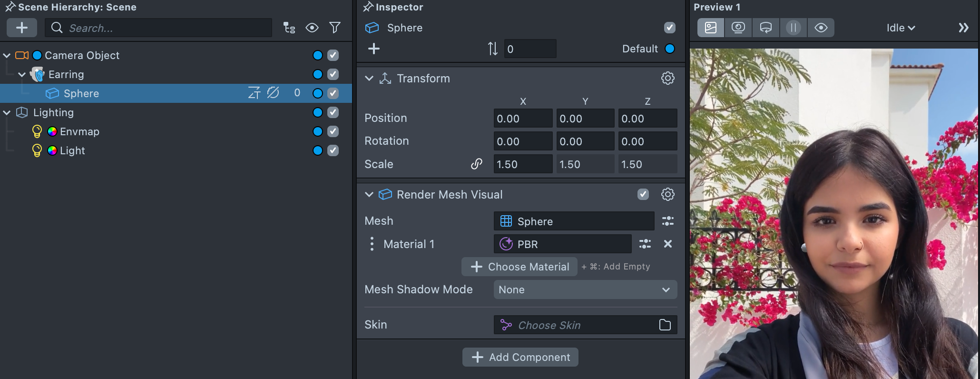Uncheck the Envmap object checkbox
Viewport: 980px width, 379px height.
coord(333,131)
